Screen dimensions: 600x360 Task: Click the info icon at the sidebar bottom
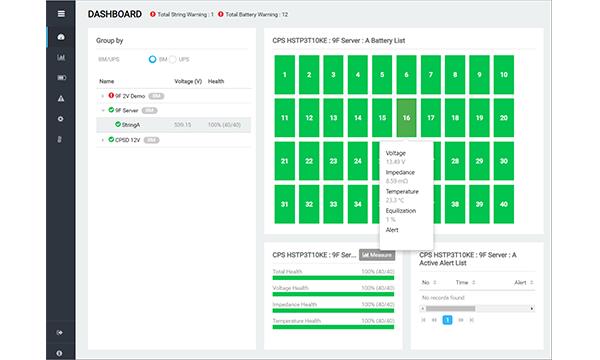pos(59,353)
